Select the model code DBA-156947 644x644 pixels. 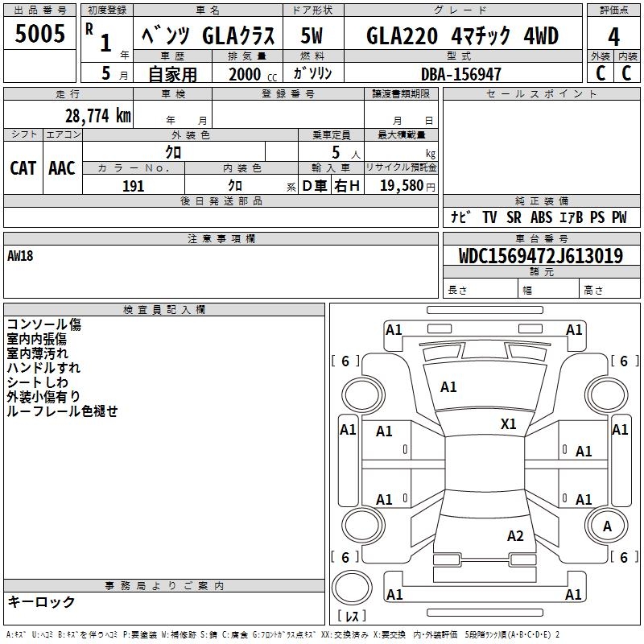[x=461, y=74]
